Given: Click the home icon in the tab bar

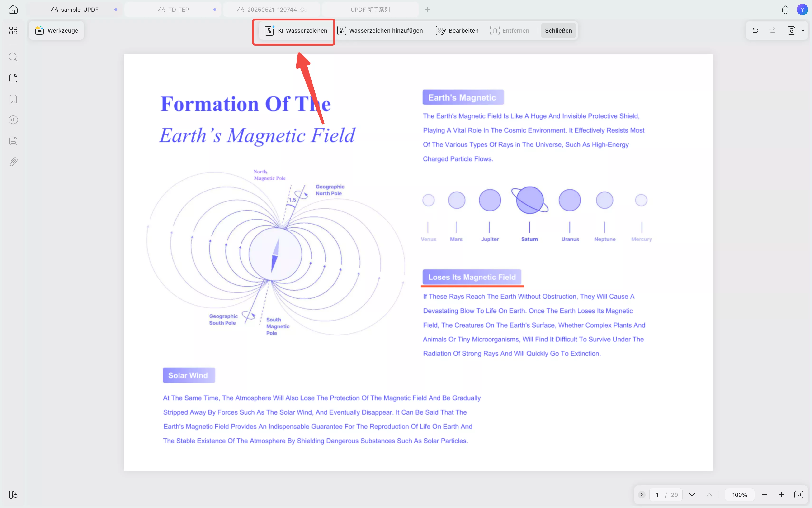Looking at the screenshot, I should click(13, 10).
